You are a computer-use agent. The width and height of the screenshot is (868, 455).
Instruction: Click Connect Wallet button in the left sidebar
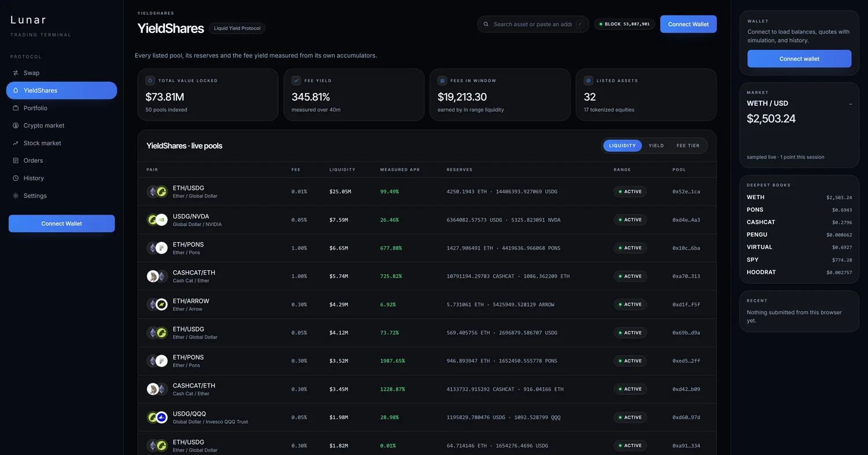(61, 223)
